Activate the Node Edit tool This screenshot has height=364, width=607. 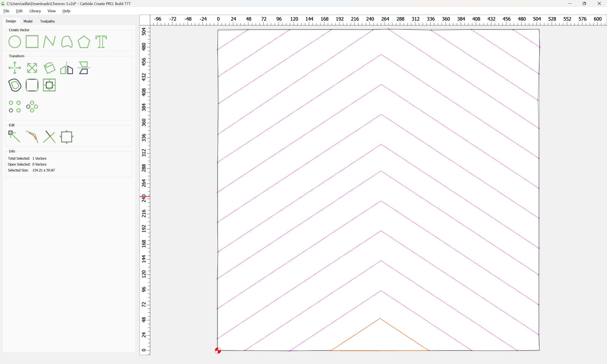[x=14, y=137]
